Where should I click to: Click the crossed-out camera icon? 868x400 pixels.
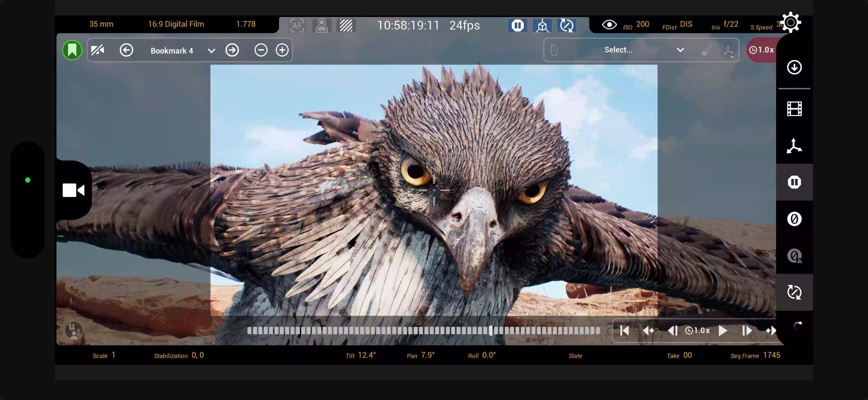click(x=98, y=50)
